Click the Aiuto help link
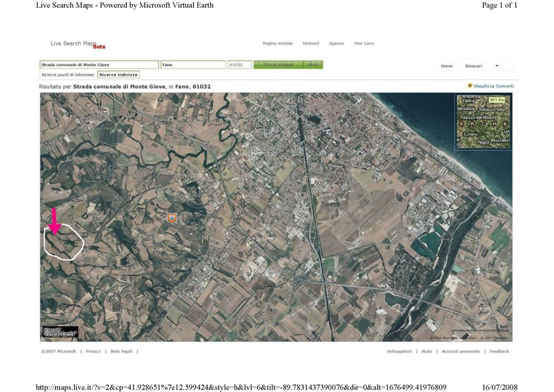The width and height of the screenshot is (554, 392). coord(427,351)
